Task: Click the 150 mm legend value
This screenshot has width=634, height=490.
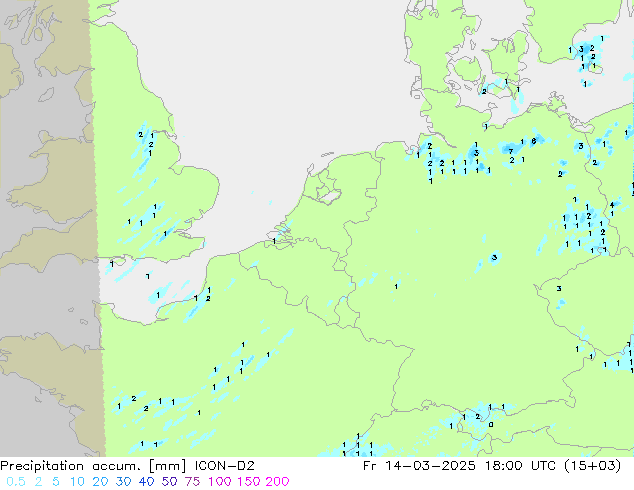Action: (x=249, y=482)
